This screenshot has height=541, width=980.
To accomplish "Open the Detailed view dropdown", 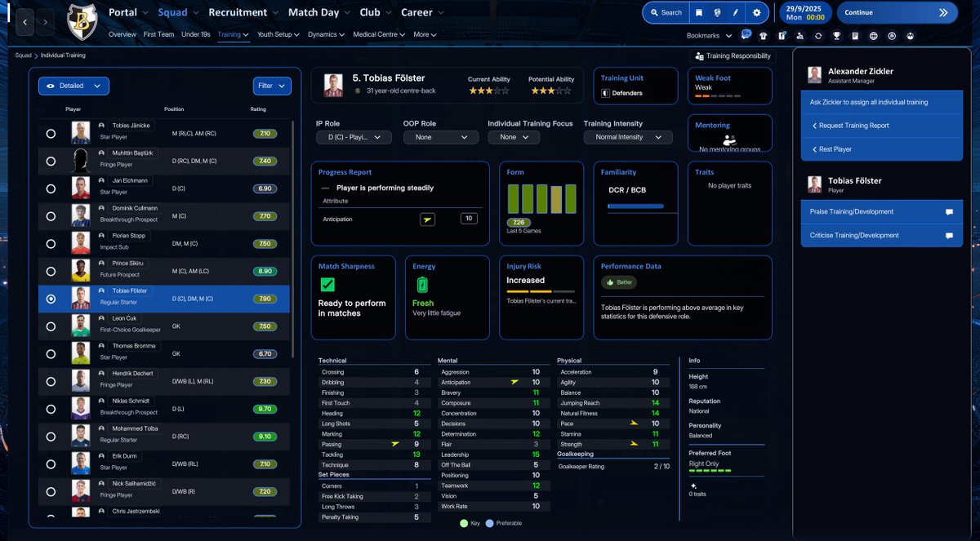I will [73, 86].
